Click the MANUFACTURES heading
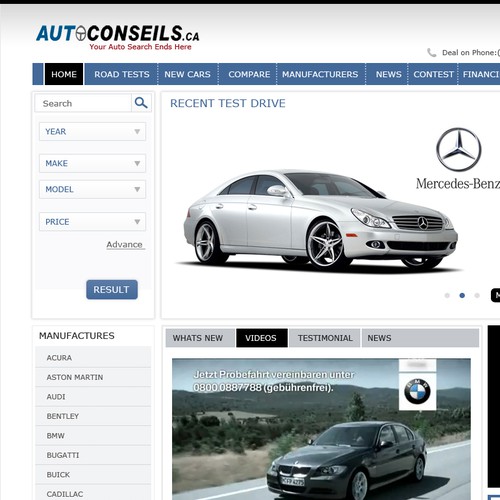 pos(77,336)
